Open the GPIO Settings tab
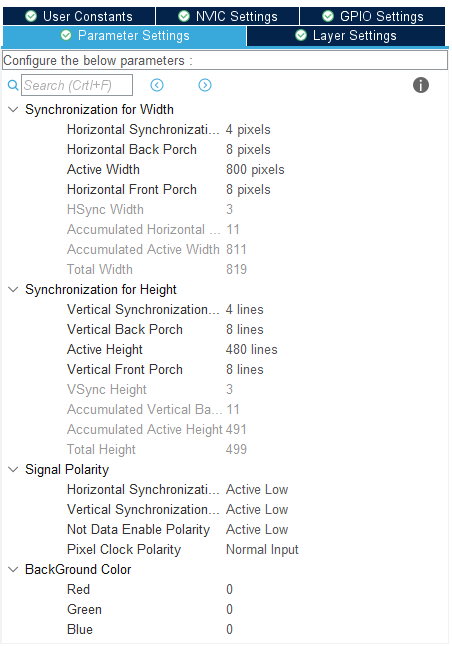 [372, 17]
